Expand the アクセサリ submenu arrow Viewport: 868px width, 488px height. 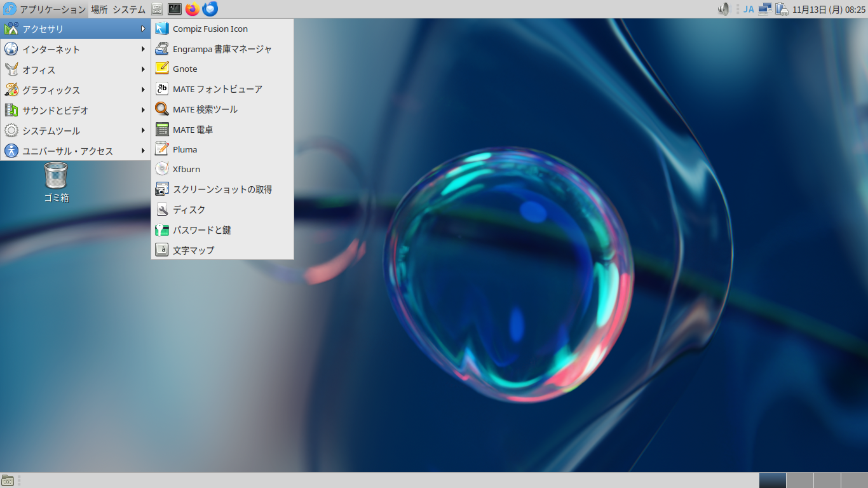pyautogui.click(x=144, y=29)
